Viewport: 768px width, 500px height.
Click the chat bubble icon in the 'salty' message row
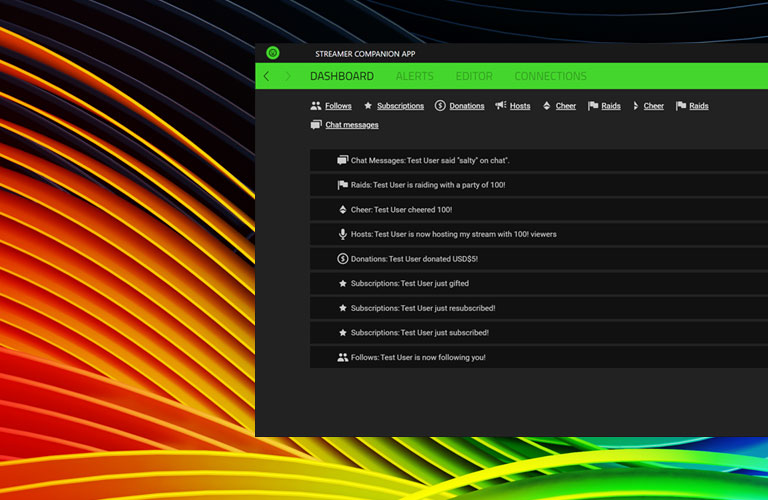coord(342,160)
